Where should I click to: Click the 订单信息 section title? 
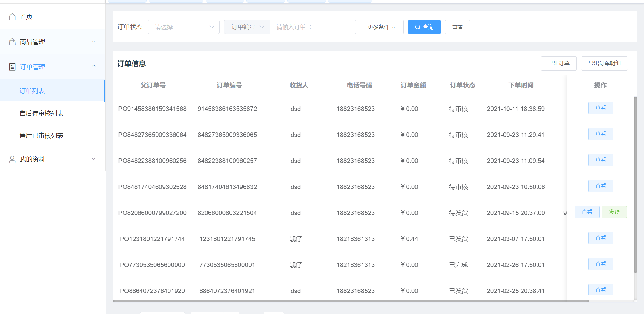[x=131, y=64]
